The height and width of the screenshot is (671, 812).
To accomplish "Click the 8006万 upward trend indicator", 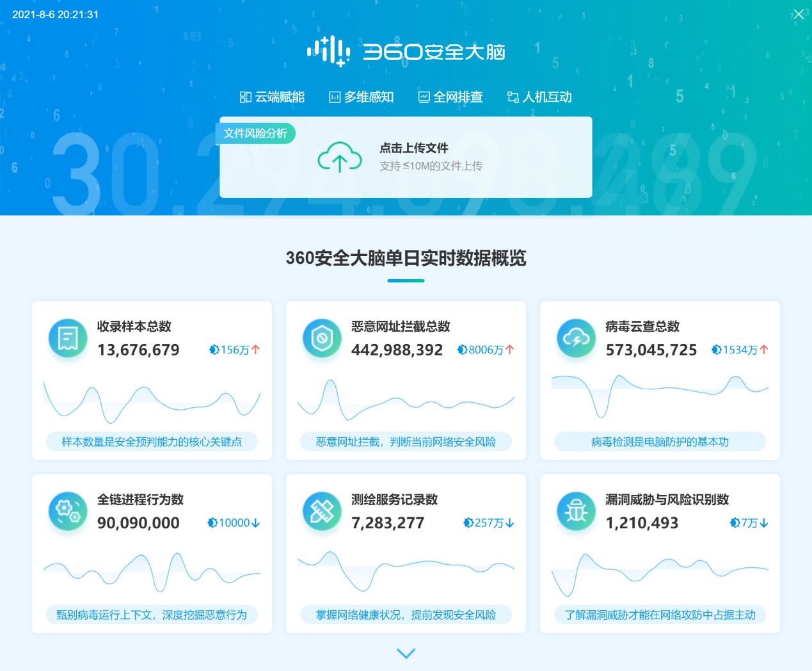I will point(486,350).
